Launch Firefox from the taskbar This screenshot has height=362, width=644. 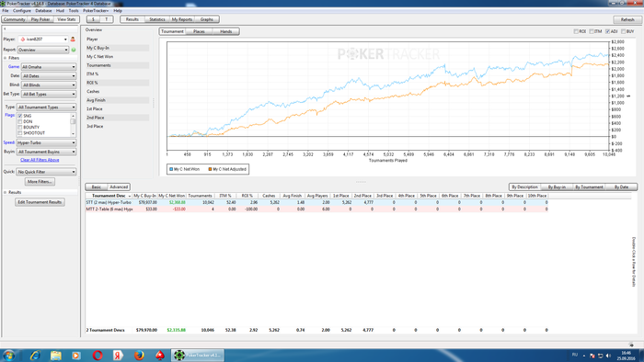pyautogui.click(x=139, y=355)
